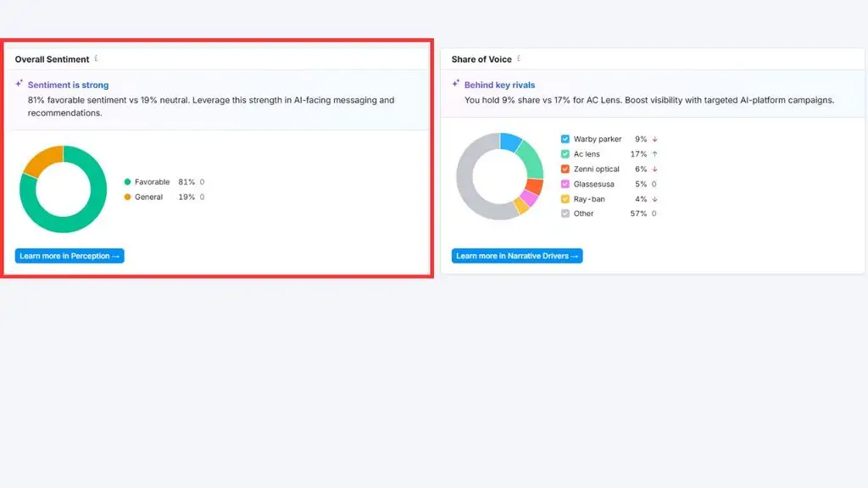Screen dimensions: 868x488
Task: Click Other 57% value
Action: coord(638,213)
